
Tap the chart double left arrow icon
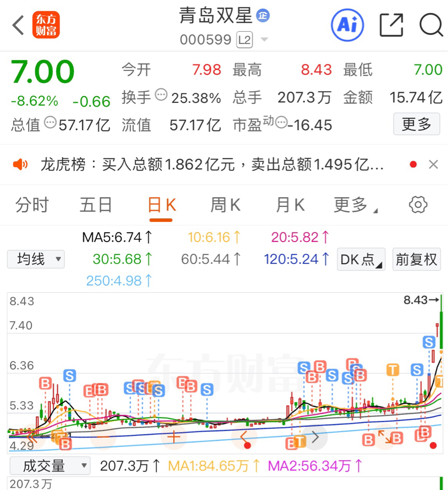click(33, 436)
